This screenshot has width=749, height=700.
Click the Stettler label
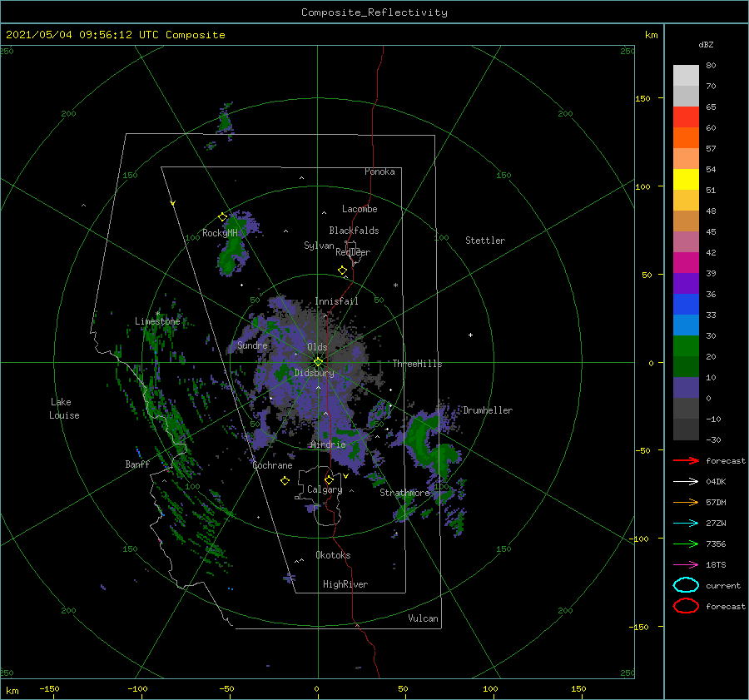tap(485, 241)
